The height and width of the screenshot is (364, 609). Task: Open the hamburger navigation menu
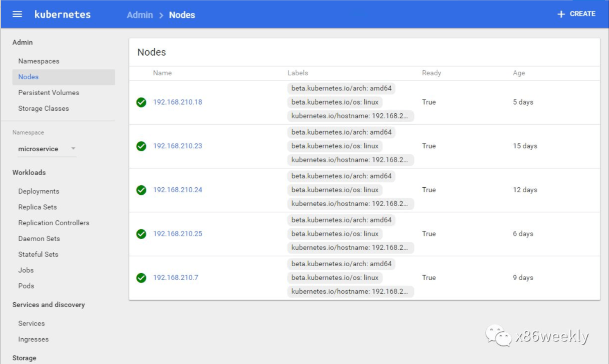(17, 14)
